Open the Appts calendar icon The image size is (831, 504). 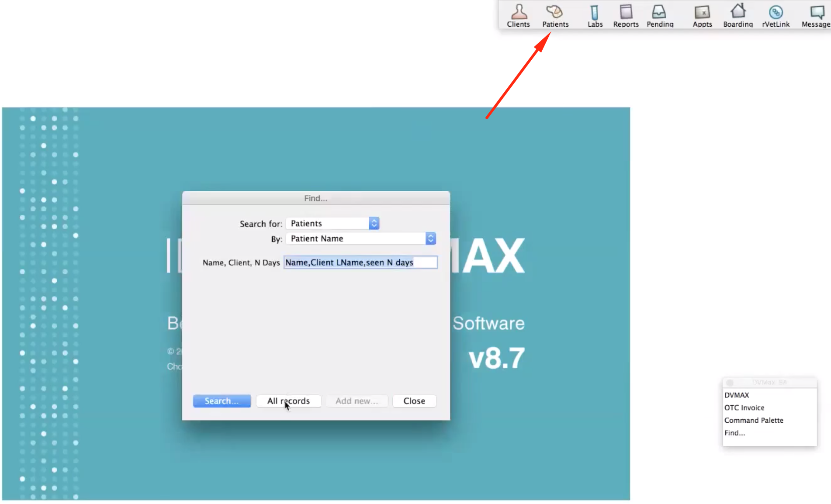click(702, 15)
